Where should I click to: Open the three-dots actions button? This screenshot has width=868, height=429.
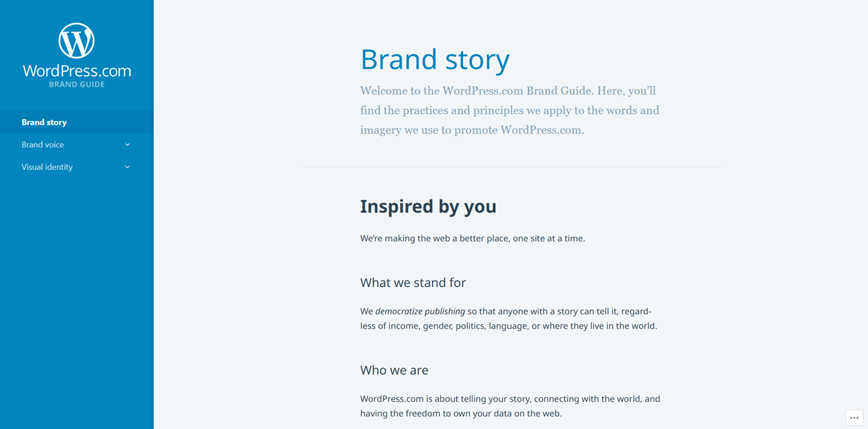[x=854, y=418]
